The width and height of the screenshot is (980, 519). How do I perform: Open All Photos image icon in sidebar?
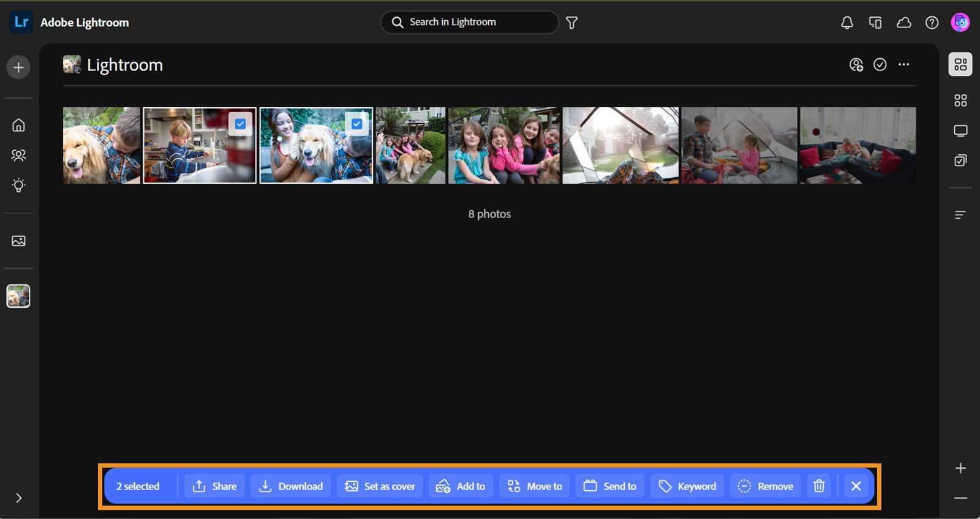pyautogui.click(x=18, y=241)
